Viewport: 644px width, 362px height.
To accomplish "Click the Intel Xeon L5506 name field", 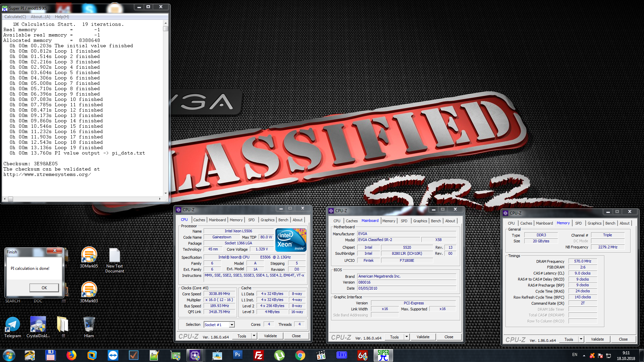I will 238,231.
